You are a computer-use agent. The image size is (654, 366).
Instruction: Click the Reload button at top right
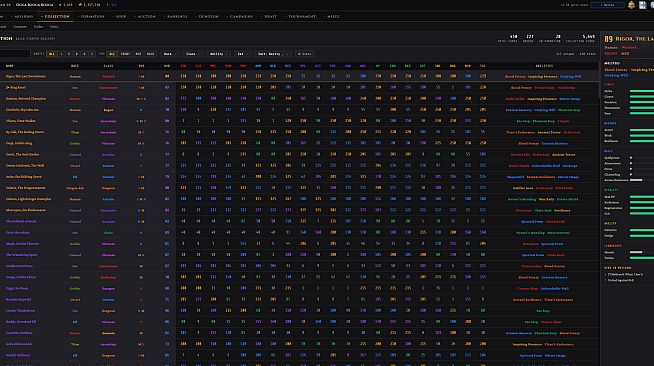tap(607, 5)
